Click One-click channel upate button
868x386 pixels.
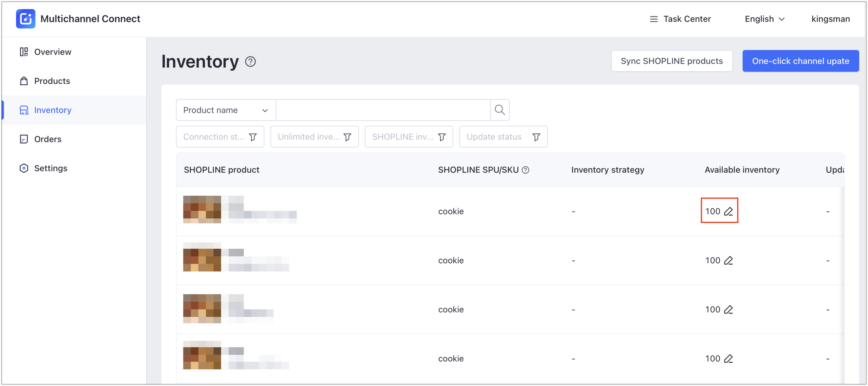click(800, 61)
